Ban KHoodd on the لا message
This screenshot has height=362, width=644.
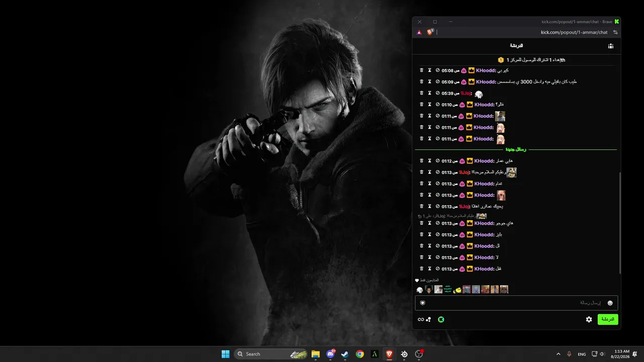click(438, 257)
